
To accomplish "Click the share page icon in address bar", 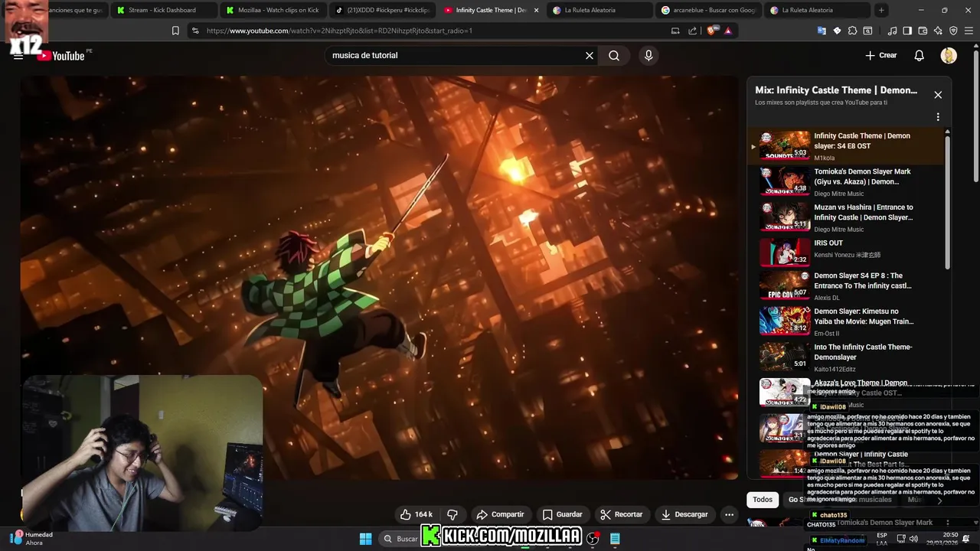I will pos(693,31).
